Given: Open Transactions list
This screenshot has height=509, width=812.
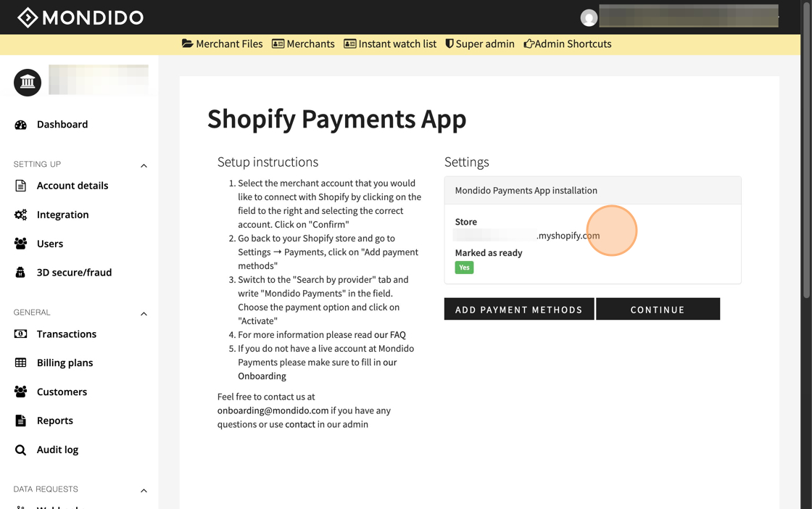Looking at the screenshot, I should tap(66, 334).
